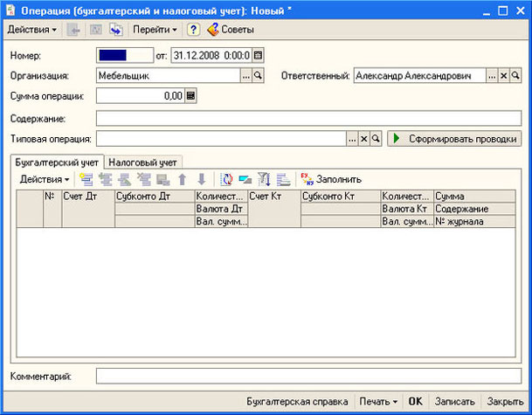Click the move row down arrow icon
The image size is (532, 415).
coord(201,179)
